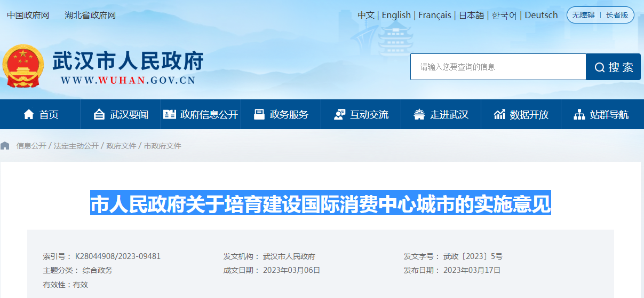644x298 pixels.
Task: Click the 政务服务 icon in navigation
Action: tap(259, 114)
